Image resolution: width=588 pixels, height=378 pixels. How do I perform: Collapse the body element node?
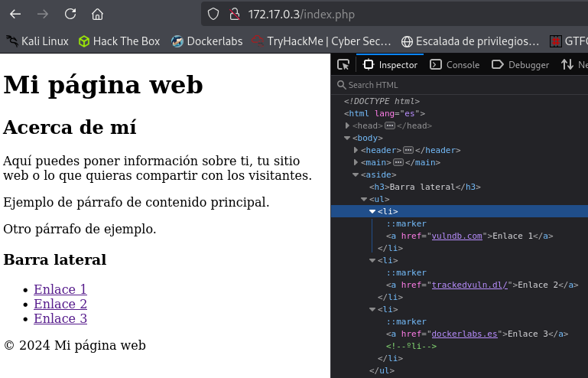pyautogui.click(x=347, y=138)
